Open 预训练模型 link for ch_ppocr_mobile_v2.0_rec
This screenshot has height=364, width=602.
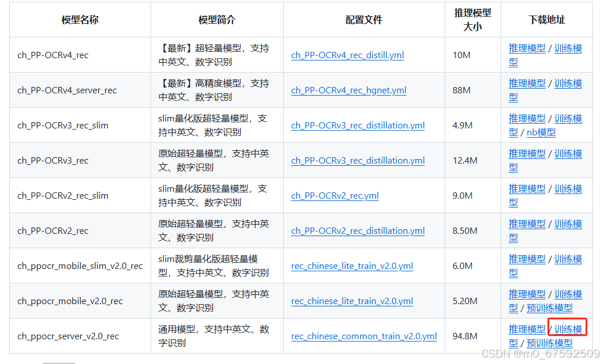click(x=550, y=308)
